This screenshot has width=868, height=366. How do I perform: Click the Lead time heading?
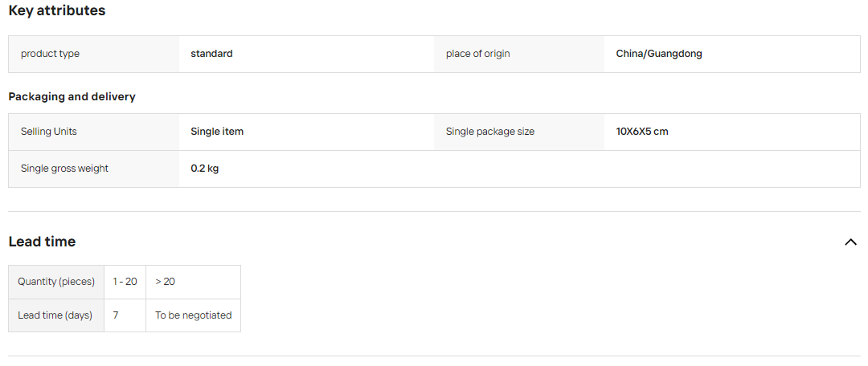coord(42,242)
